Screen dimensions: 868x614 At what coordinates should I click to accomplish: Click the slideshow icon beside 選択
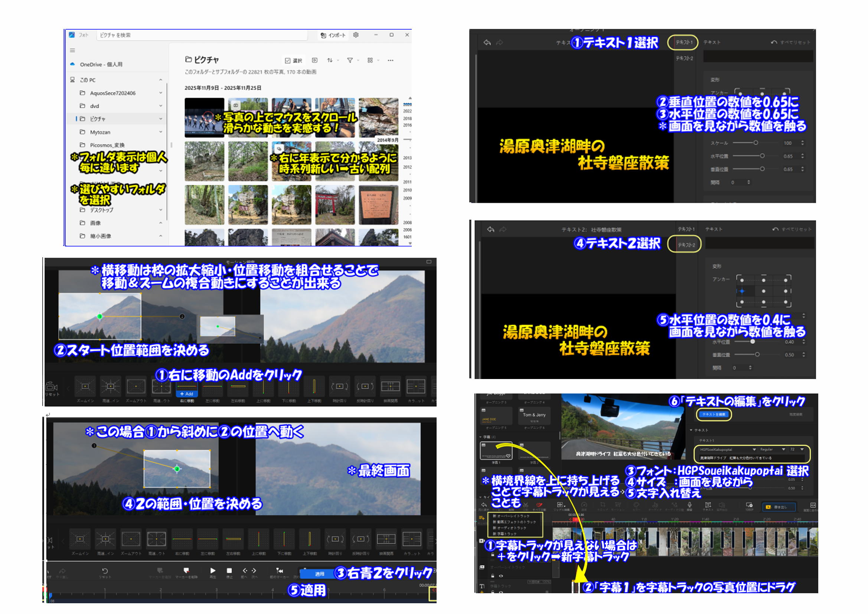314,60
